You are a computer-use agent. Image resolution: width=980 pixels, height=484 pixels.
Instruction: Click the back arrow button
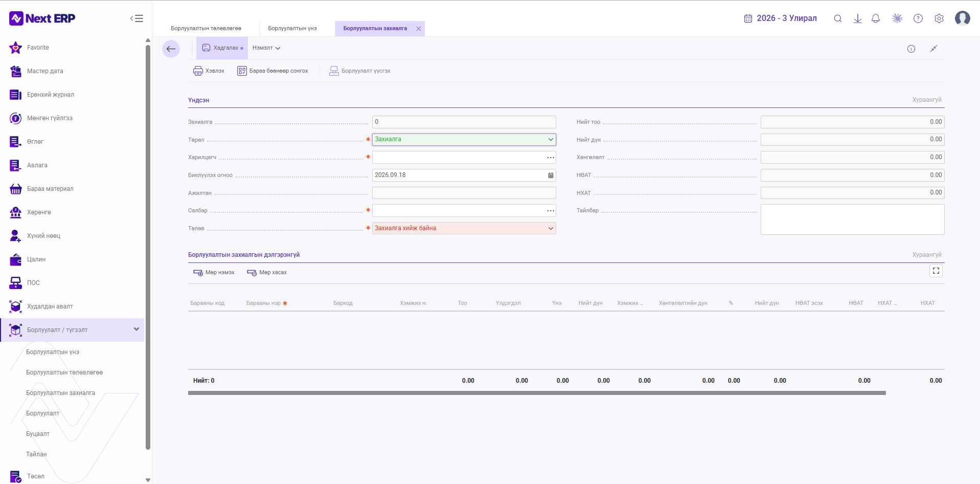[171, 49]
